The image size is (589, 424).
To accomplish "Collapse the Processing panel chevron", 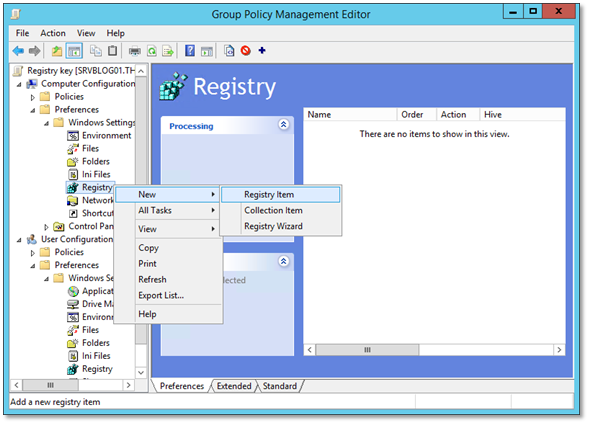I will [284, 124].
